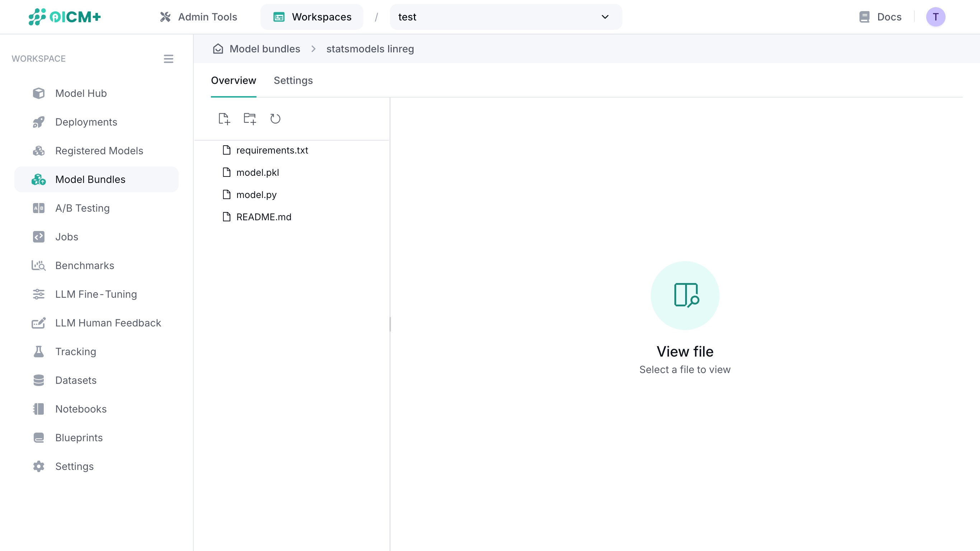The image size is (980, 551).
Task: Refresh the bundle file list
Action: point(275,119)
